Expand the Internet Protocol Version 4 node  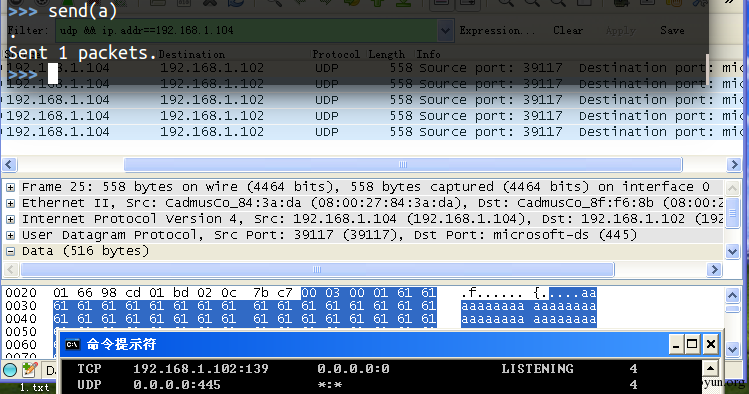[x=11, y=219]
